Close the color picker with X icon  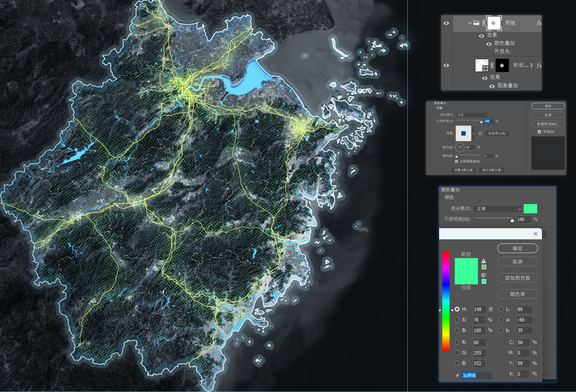coord(535,234)
